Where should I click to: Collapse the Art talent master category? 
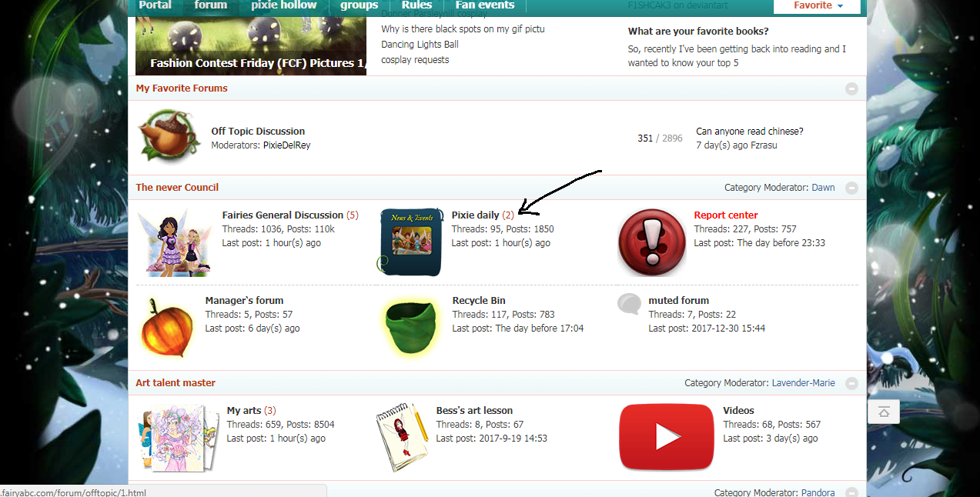tap(851, 383)
